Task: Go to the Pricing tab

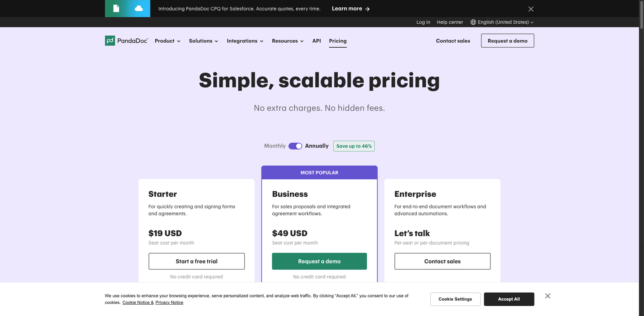Action: (x=338, y=41)
